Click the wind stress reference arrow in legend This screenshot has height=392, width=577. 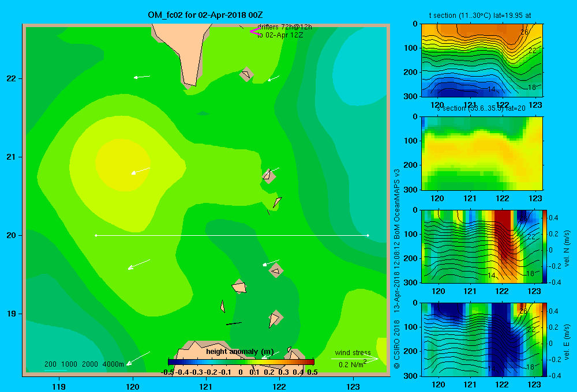[x=355, y=359]
